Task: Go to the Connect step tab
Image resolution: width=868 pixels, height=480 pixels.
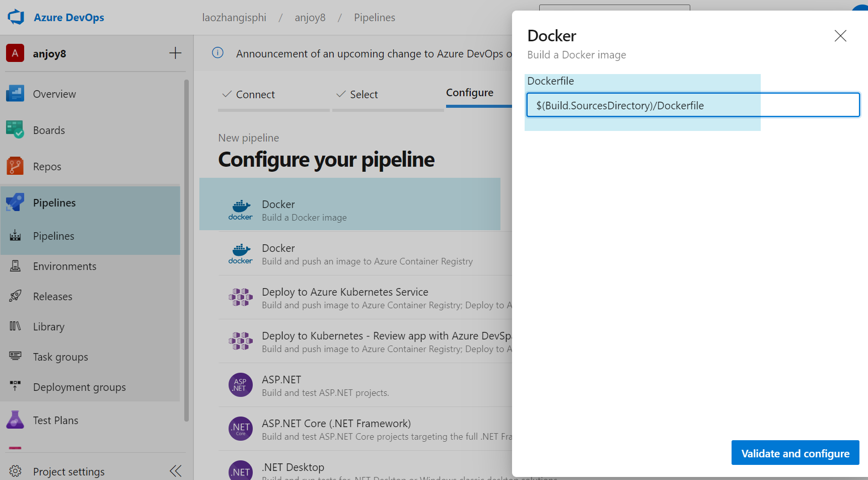Action: (273, 95)
